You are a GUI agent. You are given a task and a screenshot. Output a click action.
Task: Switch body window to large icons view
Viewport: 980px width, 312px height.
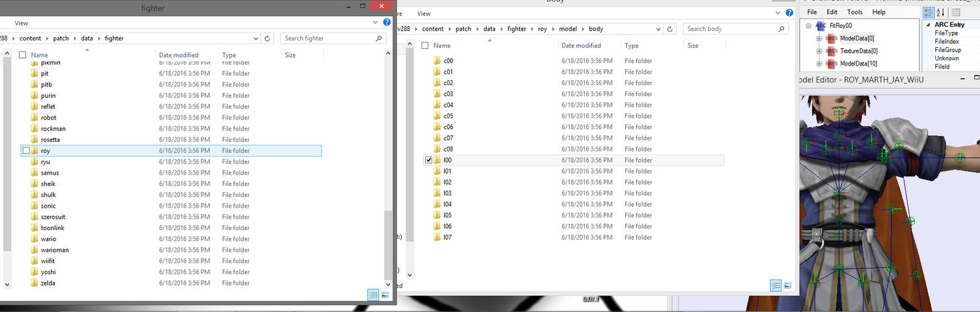[x=787, y=286]
